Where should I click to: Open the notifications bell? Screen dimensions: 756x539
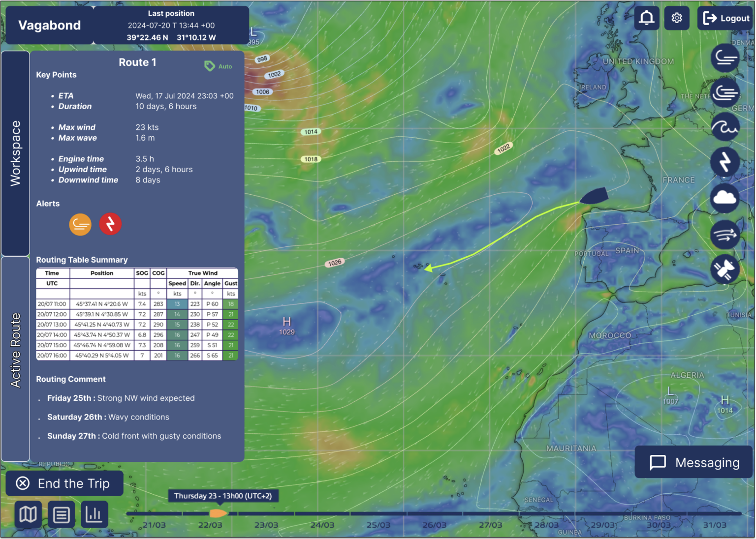pyautogui.click(x=647, y=18)
